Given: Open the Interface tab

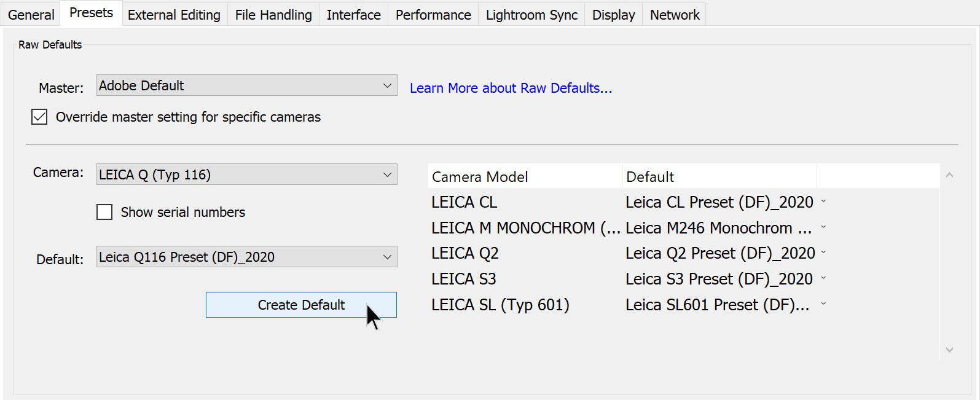Looking at the screenshot, I should (353, 15).
